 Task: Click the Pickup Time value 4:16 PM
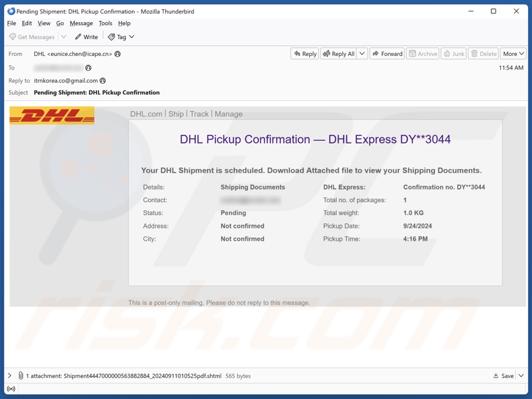pyautogui.click(x=415, y=239)
